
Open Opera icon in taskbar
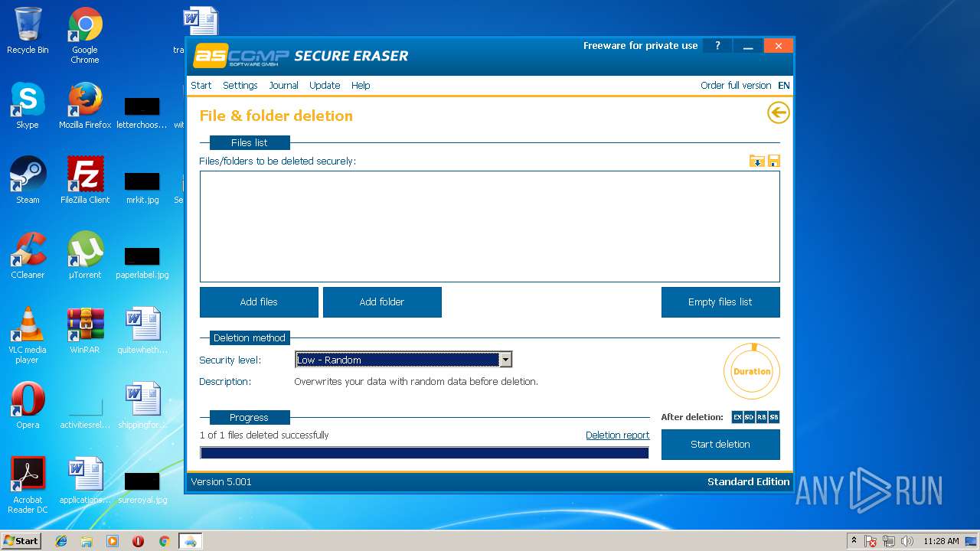tap(138, 541)
